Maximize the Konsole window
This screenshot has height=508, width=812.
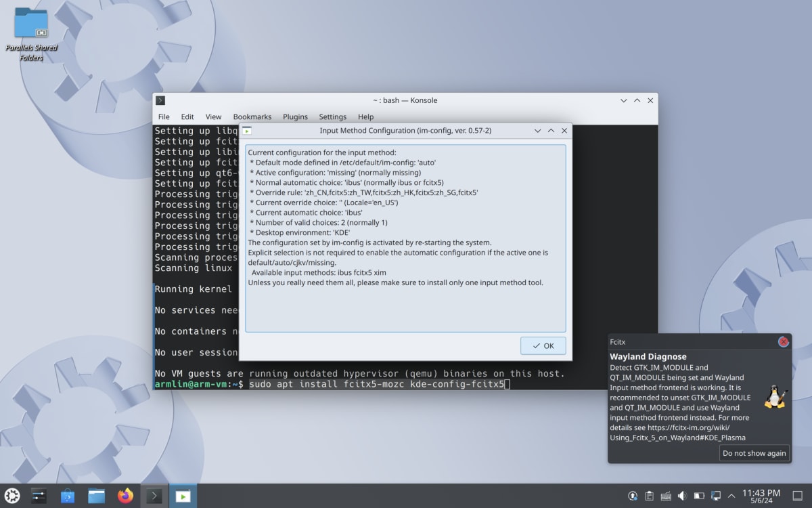pos(637,100)
